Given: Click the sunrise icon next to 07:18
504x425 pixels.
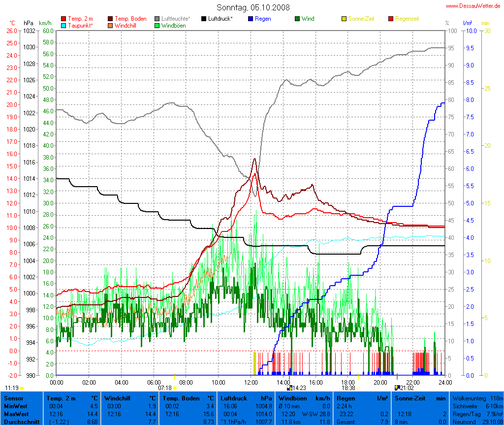Looking at the screenshot, I should pos(175,388).
